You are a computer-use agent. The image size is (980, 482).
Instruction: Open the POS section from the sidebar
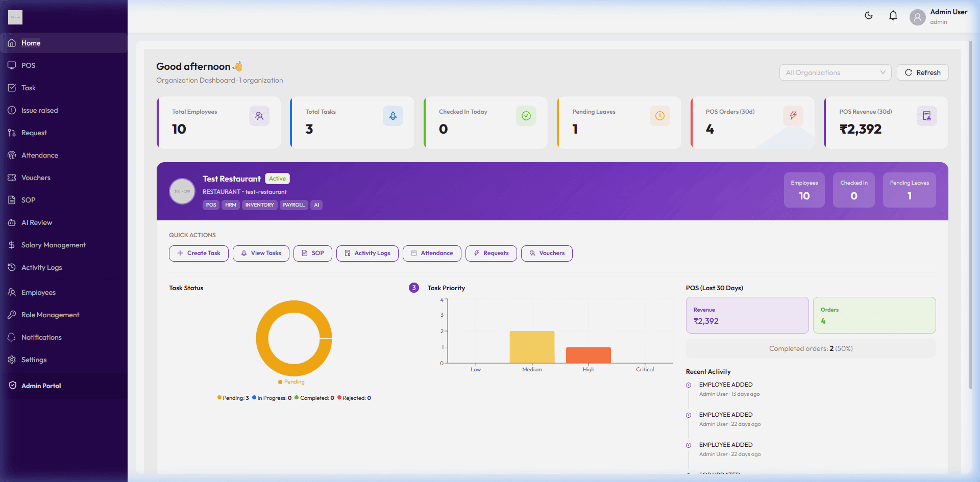[x=28, y=65]
